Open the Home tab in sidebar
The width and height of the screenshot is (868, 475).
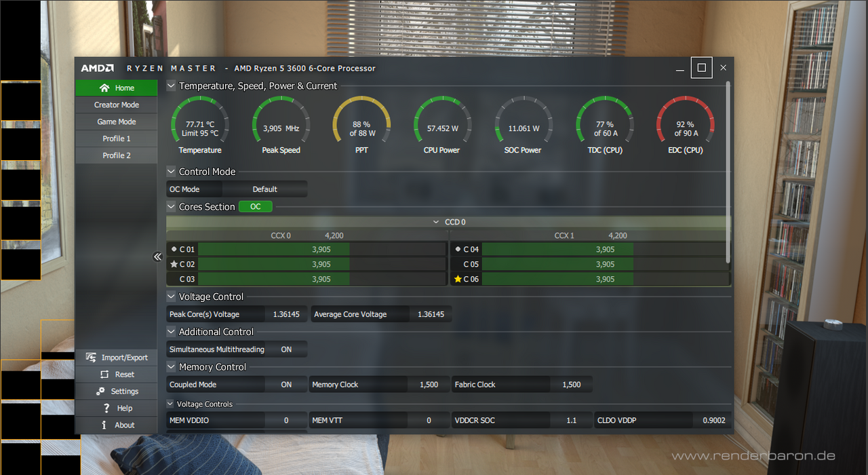pos(116,88)
